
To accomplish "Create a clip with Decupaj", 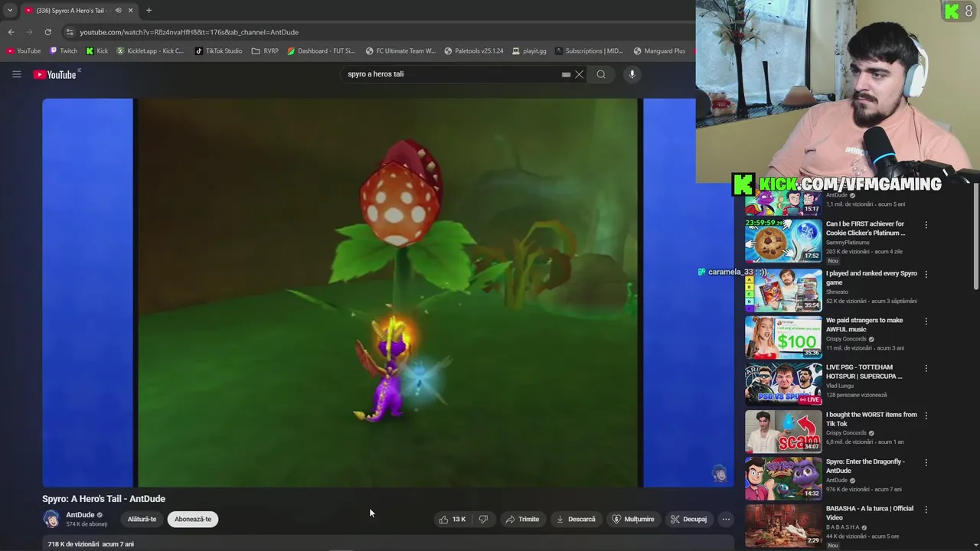I will click(688, 519).
